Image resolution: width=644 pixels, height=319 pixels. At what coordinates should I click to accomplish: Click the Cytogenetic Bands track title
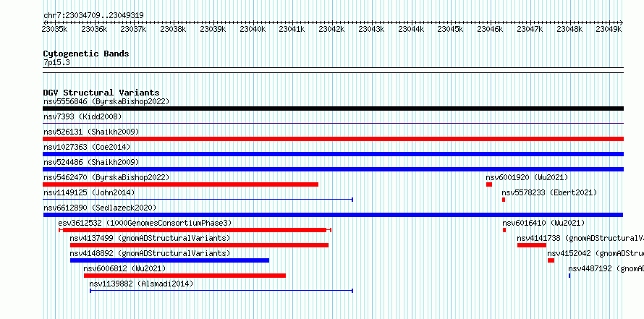86,54
